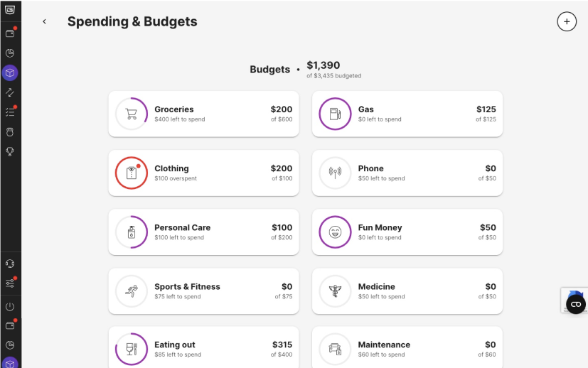Open the trophy goals sidebar icon

pyautogui.click(x=10, y=151)
